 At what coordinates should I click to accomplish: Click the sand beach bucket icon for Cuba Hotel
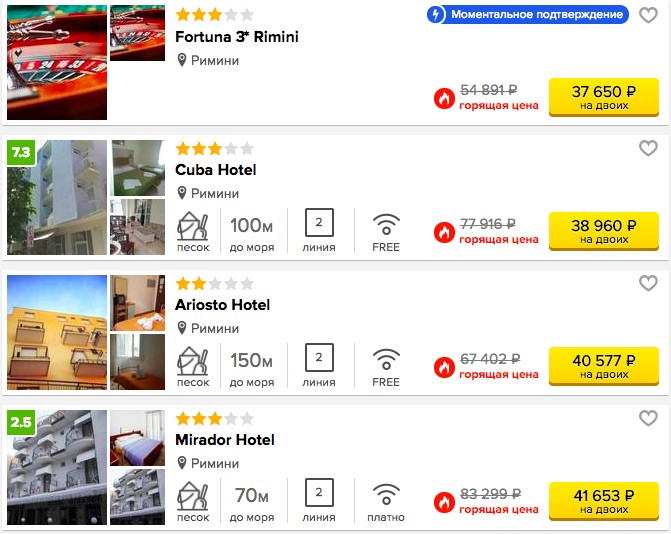193,226
